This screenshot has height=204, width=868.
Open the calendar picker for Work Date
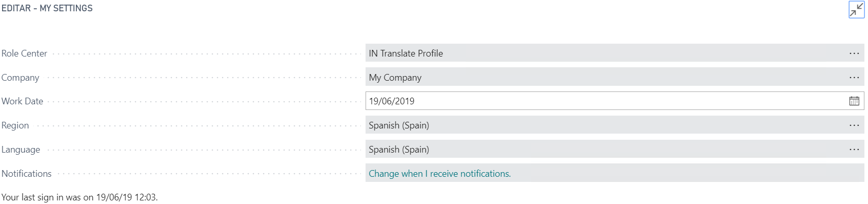(854, 101)
